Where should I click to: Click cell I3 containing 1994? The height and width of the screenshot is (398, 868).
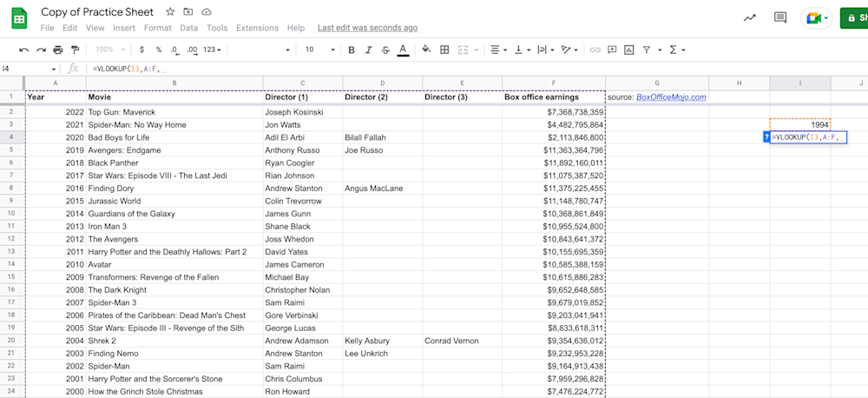click(800, 125)
